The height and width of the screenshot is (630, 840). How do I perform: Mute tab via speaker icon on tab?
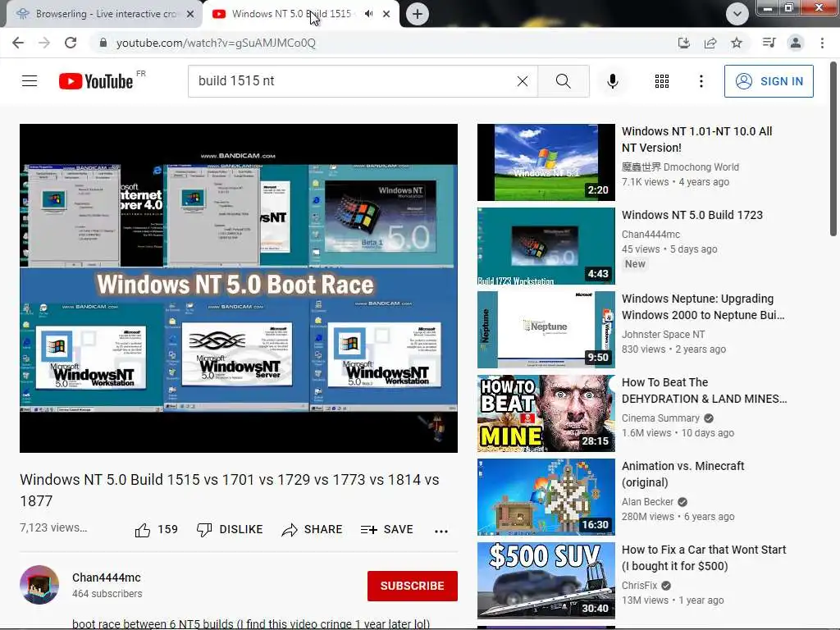368,14
